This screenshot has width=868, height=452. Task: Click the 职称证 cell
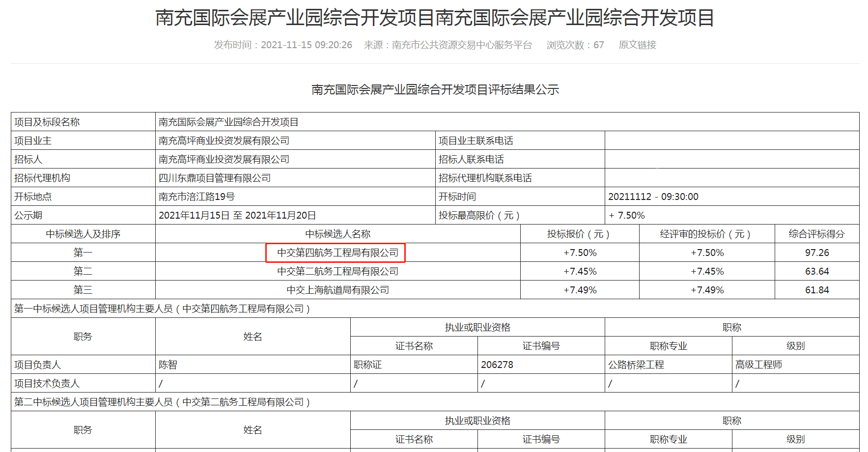click(414, 365)
